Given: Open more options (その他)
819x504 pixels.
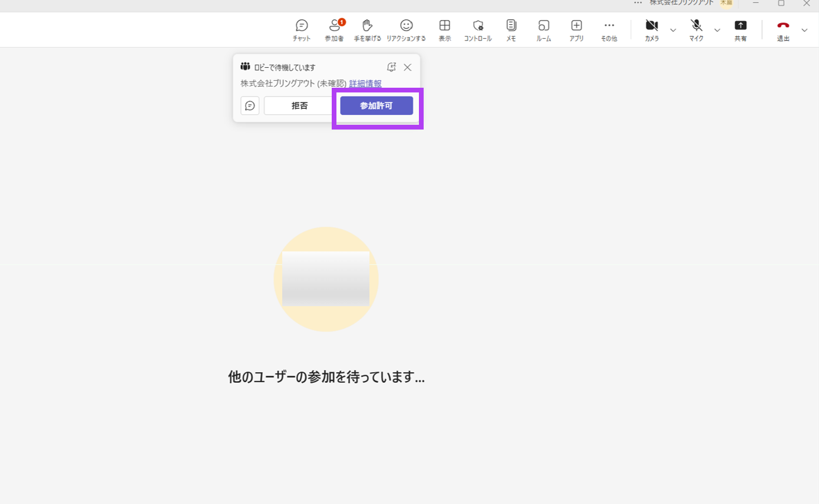Looking at the screenshot, I should pyautogui.click(x=609, y=31).
